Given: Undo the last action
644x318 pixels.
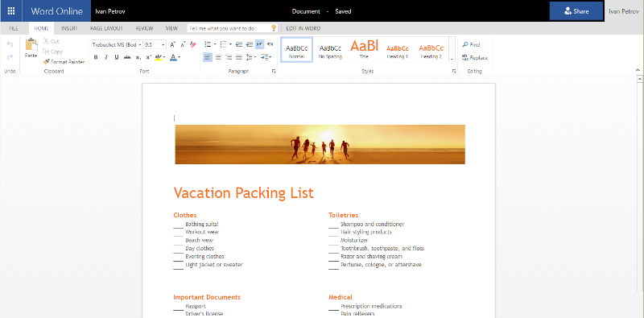Looking at the screenshot, I should click(x=10, y=44).
